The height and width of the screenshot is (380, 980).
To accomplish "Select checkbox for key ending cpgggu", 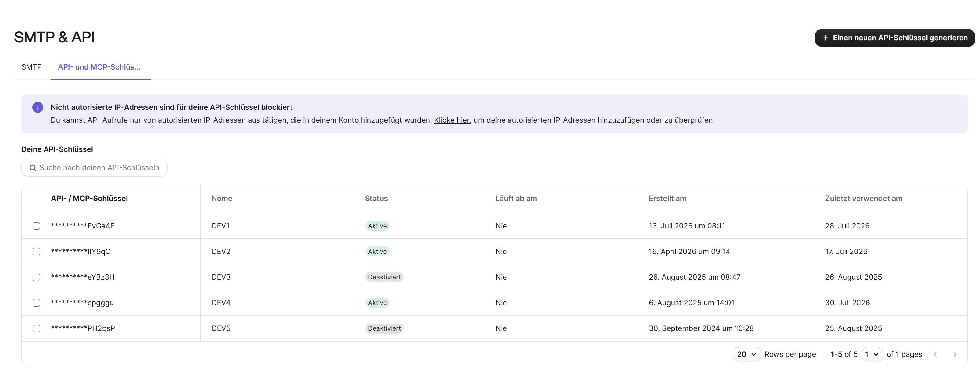I will point(36,303).
